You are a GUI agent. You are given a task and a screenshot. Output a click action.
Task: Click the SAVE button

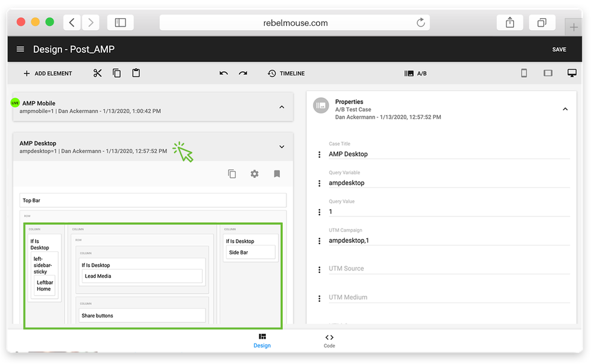pos(558,49)
